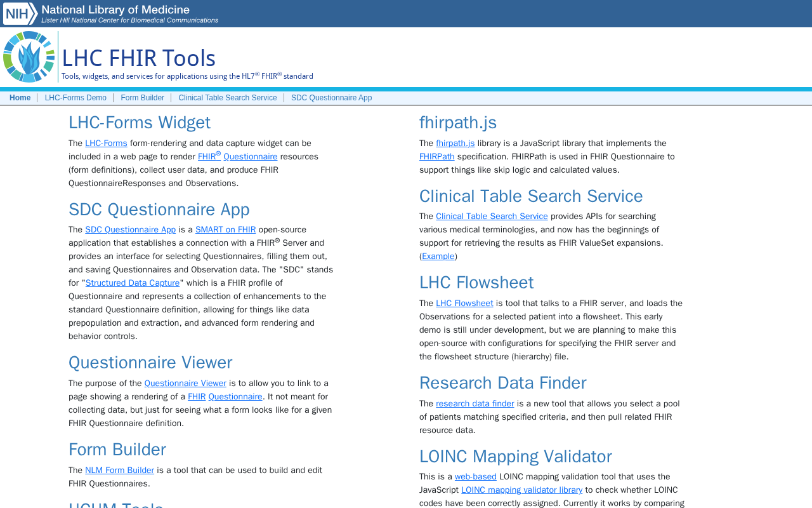Follow the LHC-Forms link in widget section

coord(106,144)
